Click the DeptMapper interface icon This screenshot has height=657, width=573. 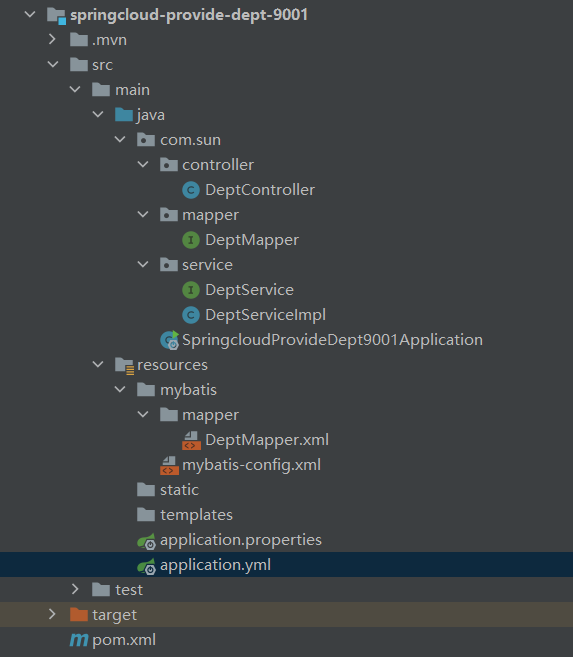pyautogui.click(x=191, y=240)
